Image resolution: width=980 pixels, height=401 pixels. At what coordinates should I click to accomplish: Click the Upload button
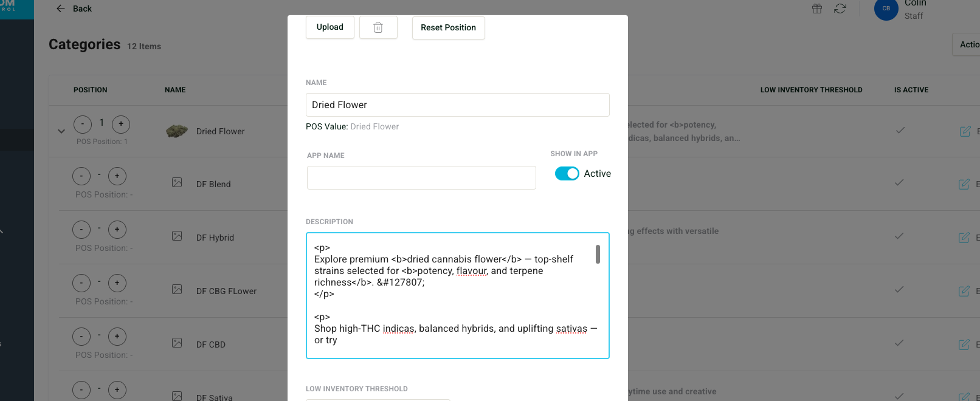tap(330, 27)
